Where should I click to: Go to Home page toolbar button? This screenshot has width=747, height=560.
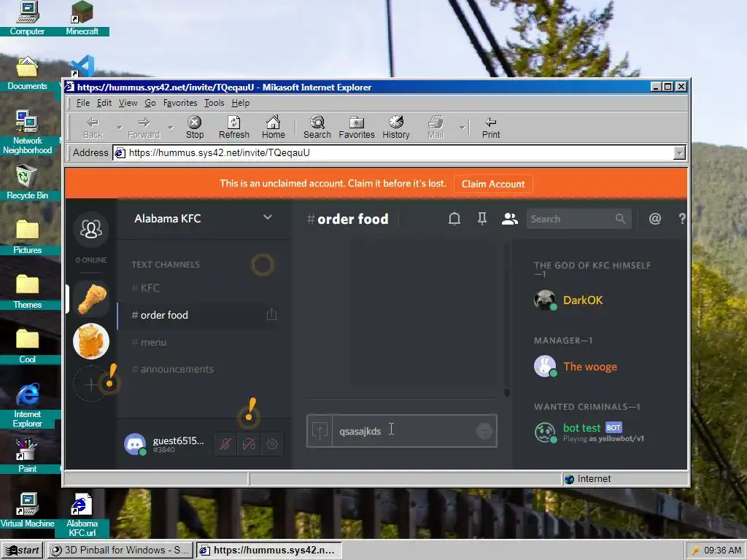click(x=273, y=127)
